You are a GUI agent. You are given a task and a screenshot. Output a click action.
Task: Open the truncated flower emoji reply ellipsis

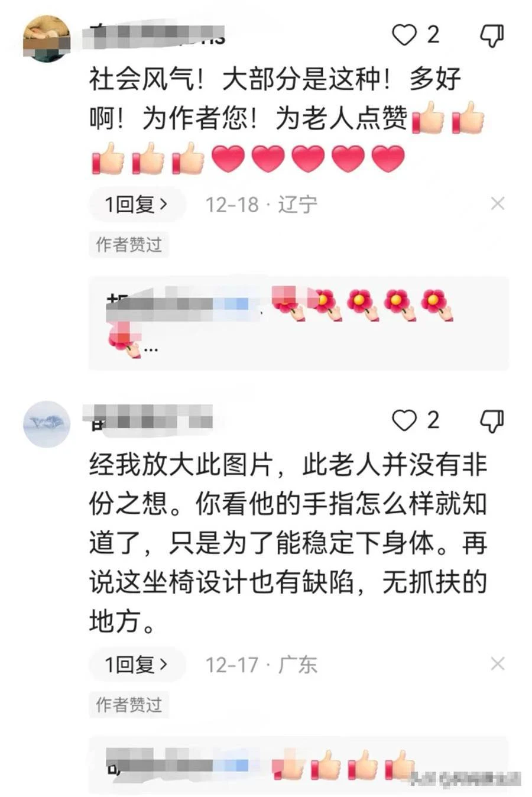click(x=151, y=349)
